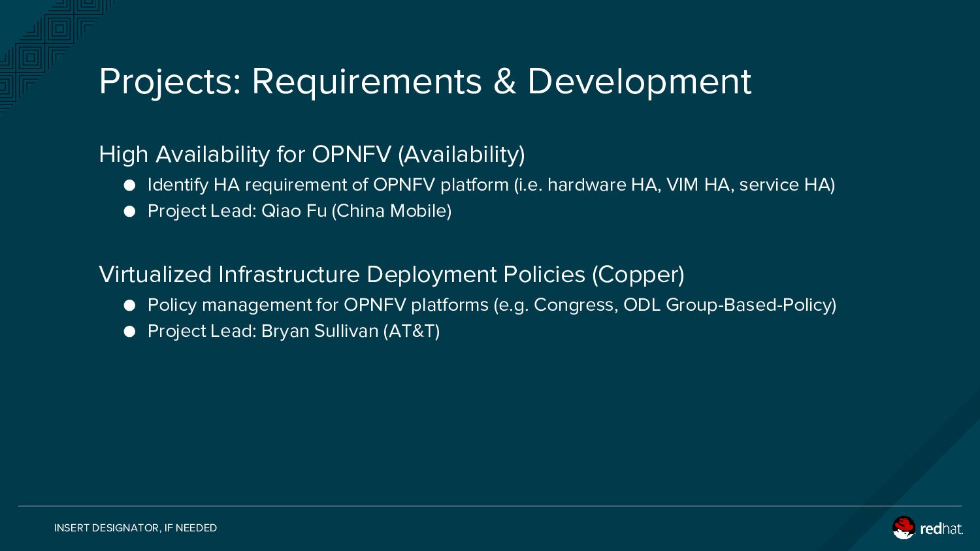Click heading 'High Availability for OPNFV (Availability)'

point(312,154)
